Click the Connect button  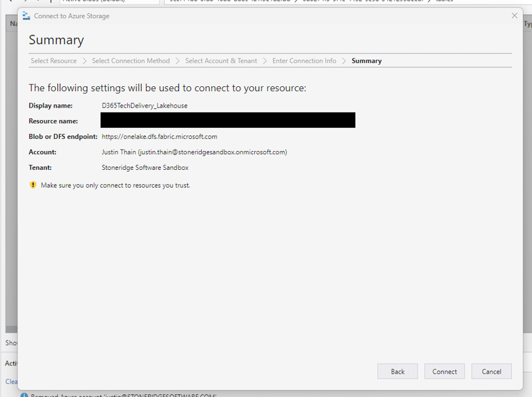(x=444, y=371)
